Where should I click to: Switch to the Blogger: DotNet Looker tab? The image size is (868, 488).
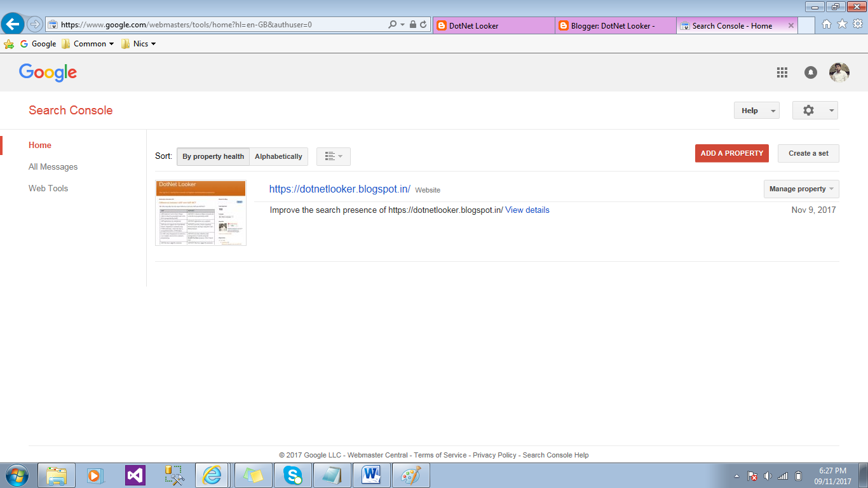(616, 26)
